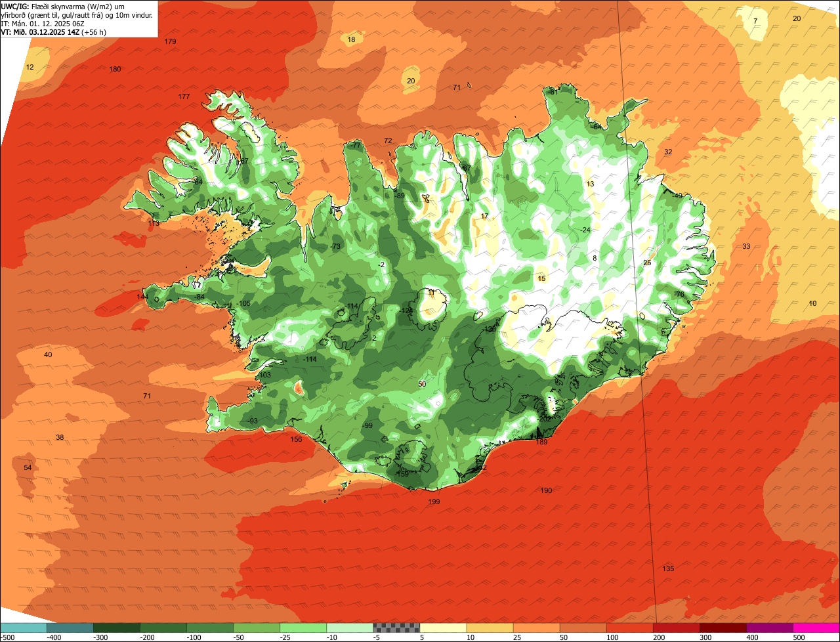Image resolution: width=840 pixels, height=642 pixels.
Task: Click the value 135 in the southeast sea
Action: point(668,568)
